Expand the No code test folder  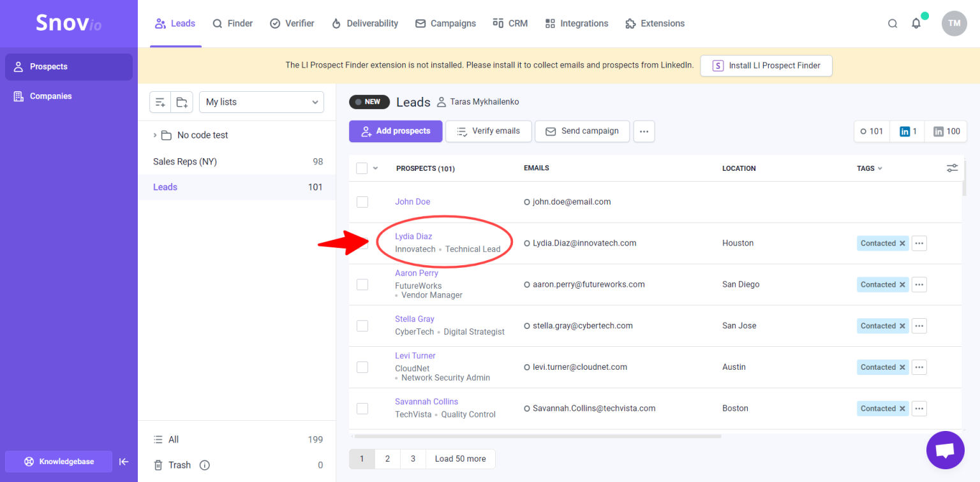click(155, 135)
